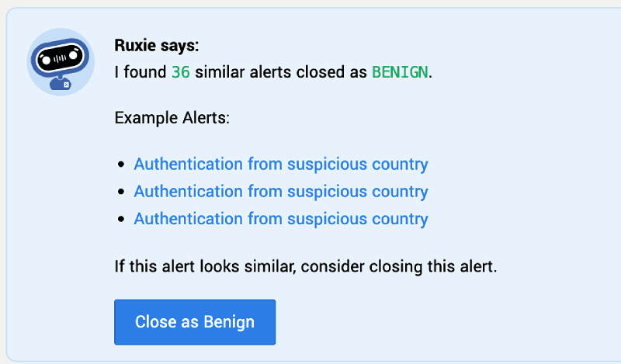Click the words 'I found' in message
This screenshot has height=364, width=621.
point(141,73)
